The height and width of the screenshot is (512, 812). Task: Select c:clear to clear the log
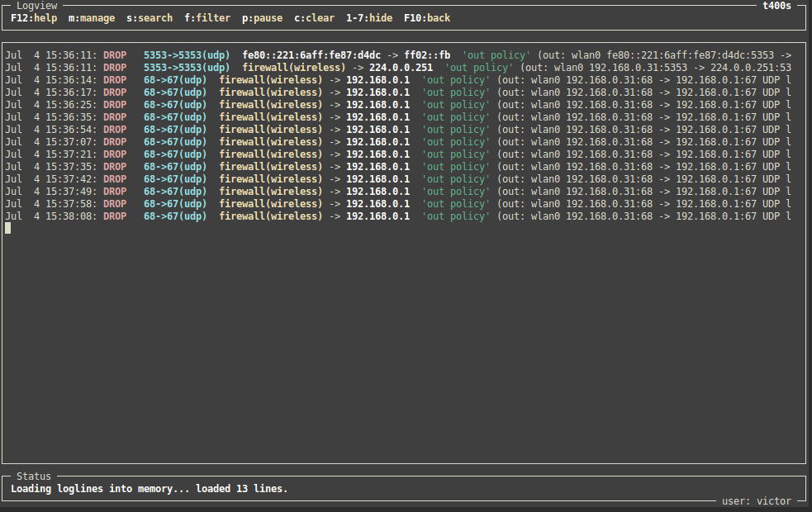(315, 18)
